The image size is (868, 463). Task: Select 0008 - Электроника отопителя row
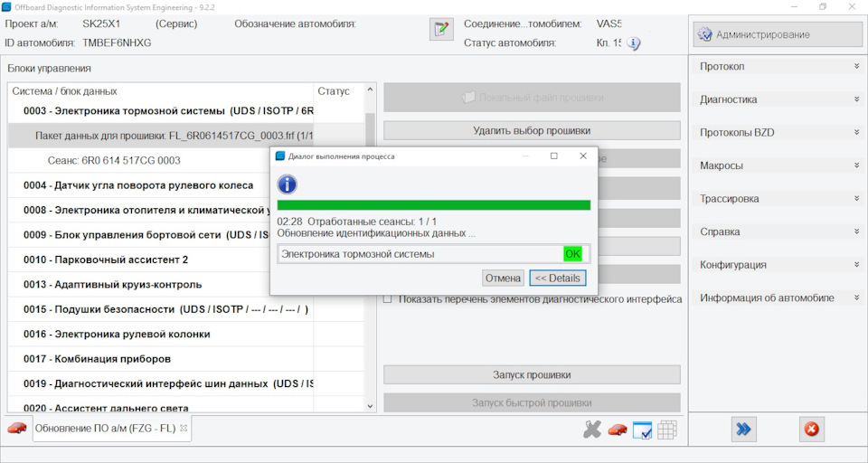tap(138, 211)
